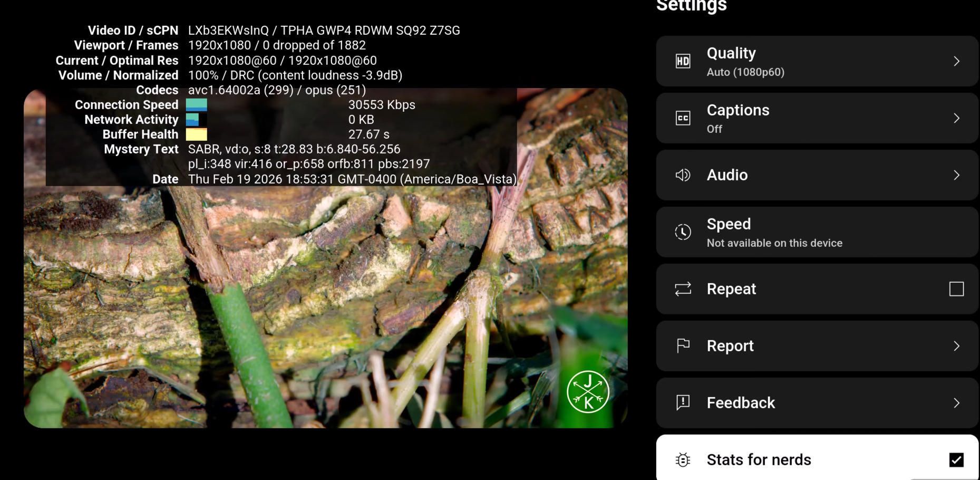
Task: Enable the Repeat checkbox
Action: coord(956,289)
